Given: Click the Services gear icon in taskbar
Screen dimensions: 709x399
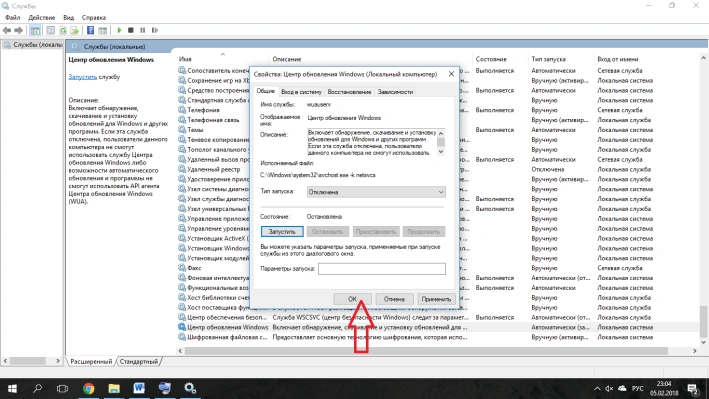Looking at the screenshot, I should 190,388.
